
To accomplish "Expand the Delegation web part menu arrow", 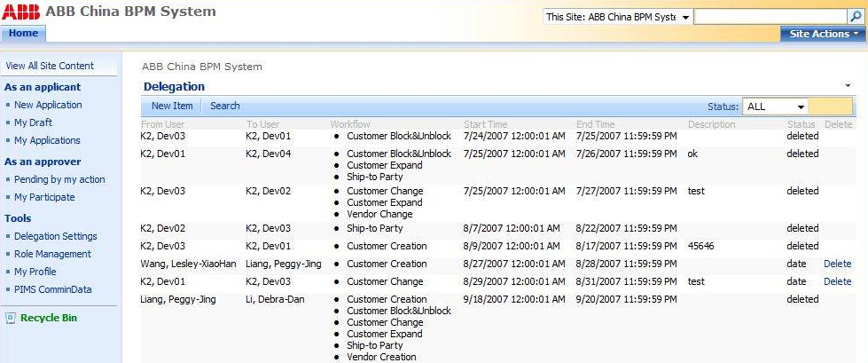I will coord(848,86).
